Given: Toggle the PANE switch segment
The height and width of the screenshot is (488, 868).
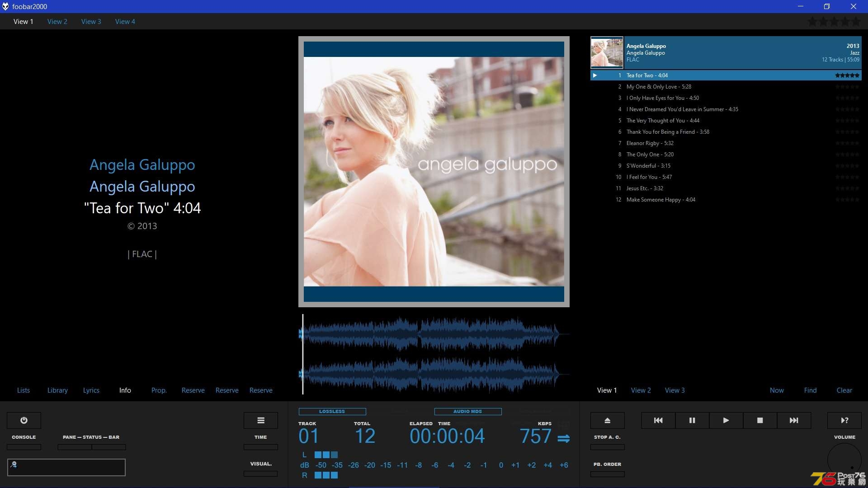Looking at the screenshot, I should point(75,447).
